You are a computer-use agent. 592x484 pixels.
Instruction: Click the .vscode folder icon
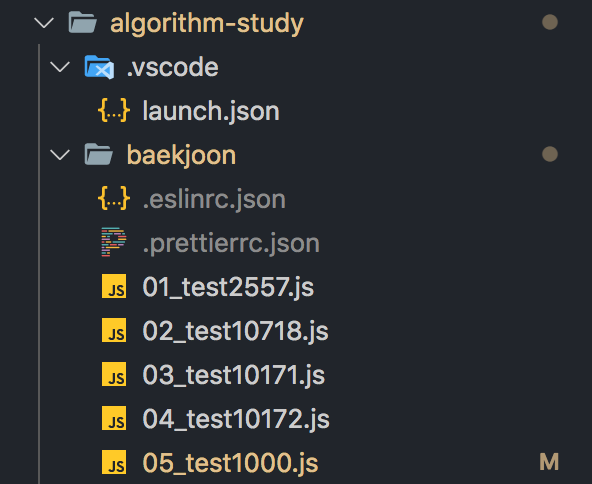tap(99, 67)
